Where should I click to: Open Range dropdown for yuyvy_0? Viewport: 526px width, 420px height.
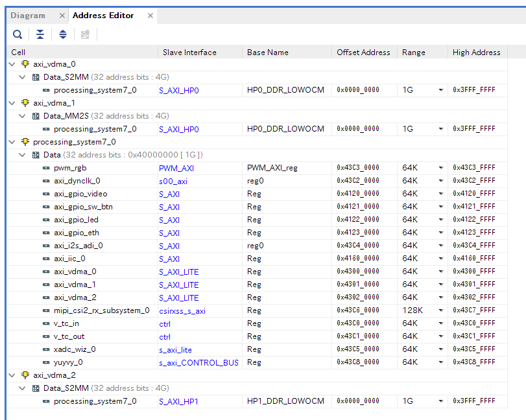coord(441,362)
